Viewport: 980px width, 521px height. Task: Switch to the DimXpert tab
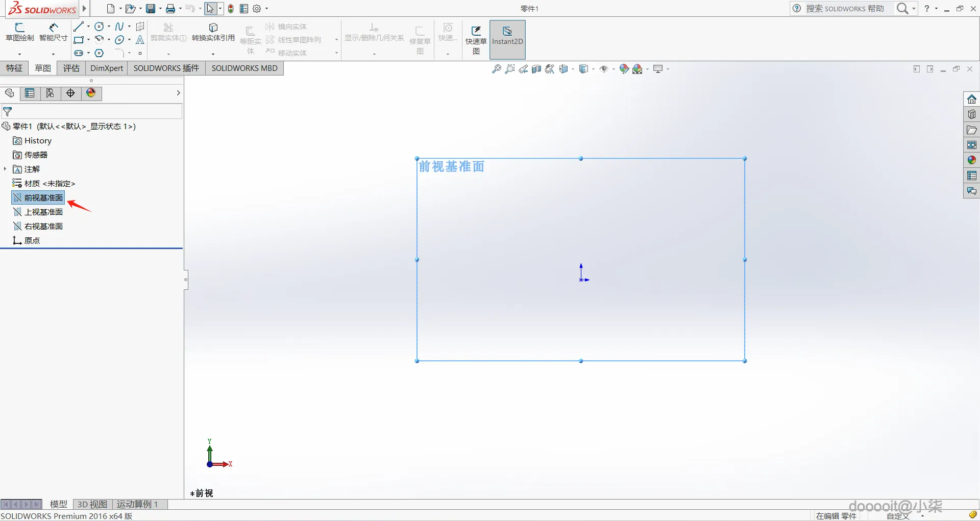(107, 68)
